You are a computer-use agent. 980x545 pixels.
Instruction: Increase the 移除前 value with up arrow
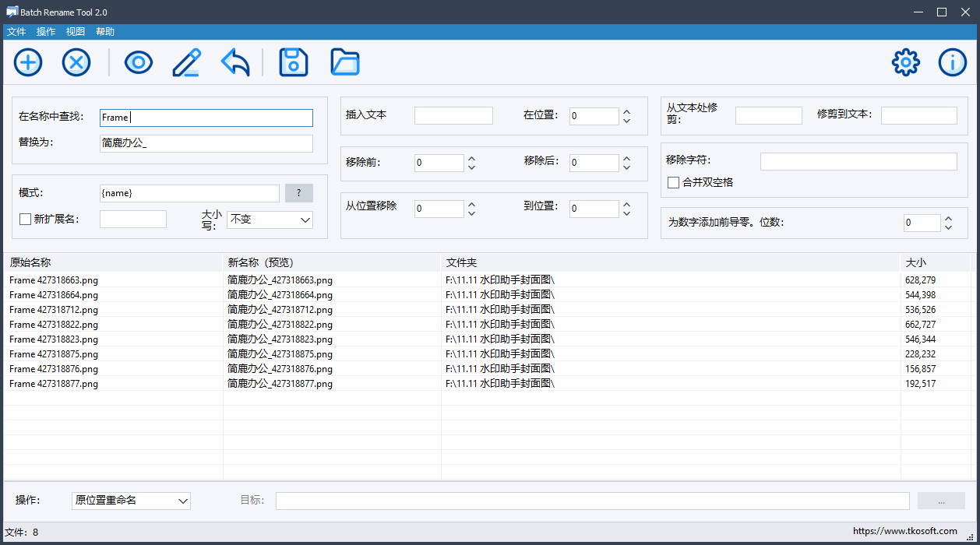click(x=471, y=159)
